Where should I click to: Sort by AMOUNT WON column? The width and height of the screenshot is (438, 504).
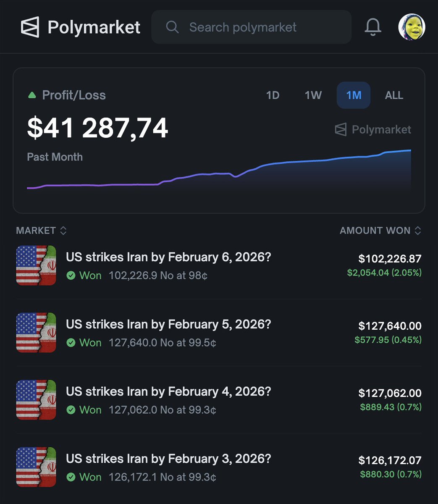(380, 230)
